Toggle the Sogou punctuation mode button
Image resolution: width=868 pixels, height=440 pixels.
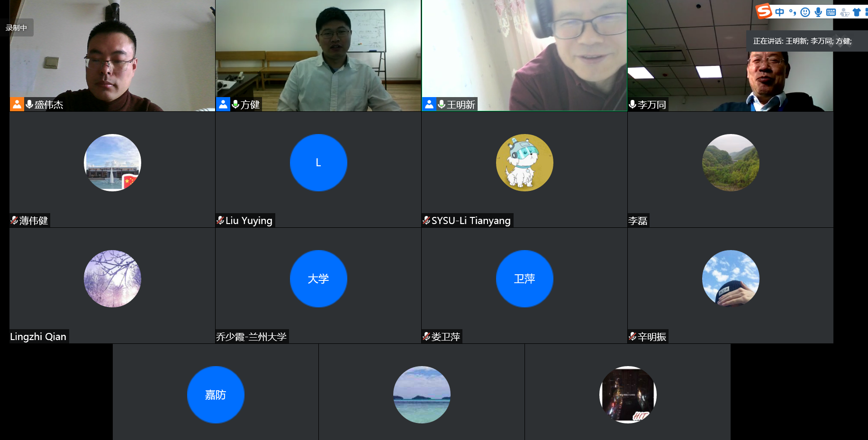point(792,12)
